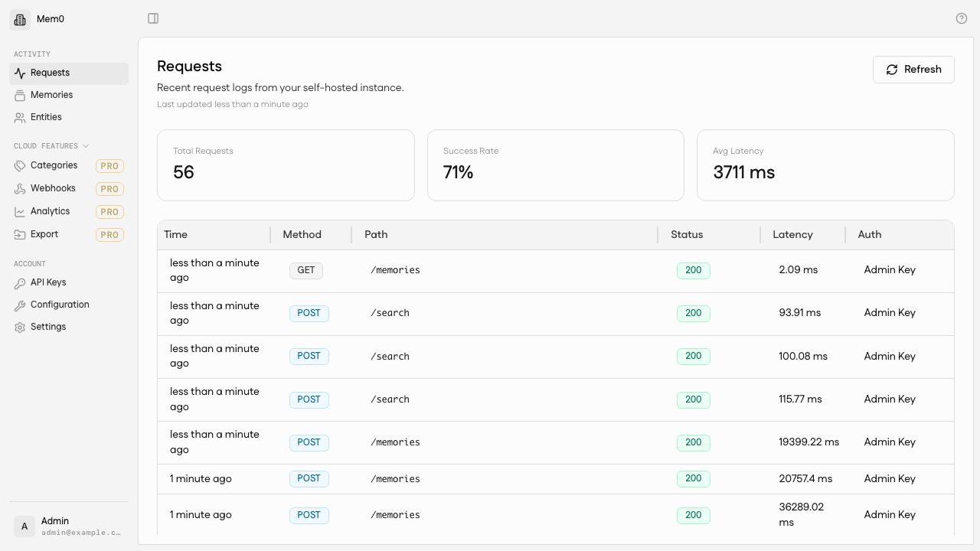Open API Keys page
Viewport: 980px width, 551px height.
[69, 282]
